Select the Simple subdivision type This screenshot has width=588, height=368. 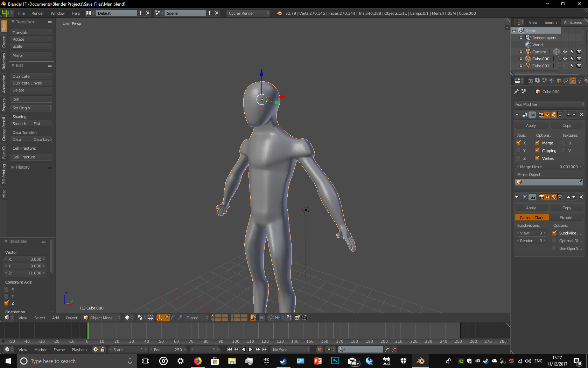(566, 217)
